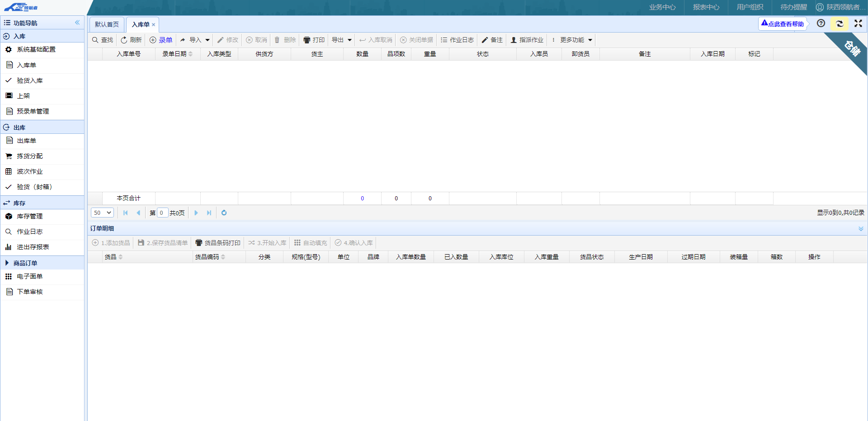This screenshot has width=868, height=421.
Task: Open 验货入库 in the sidebar
Action: [x=42, y=80]
